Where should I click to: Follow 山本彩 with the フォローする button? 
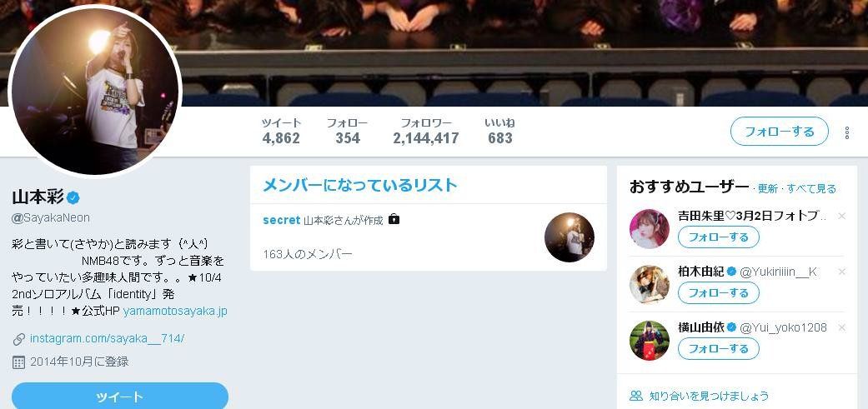tap(780, 132)
